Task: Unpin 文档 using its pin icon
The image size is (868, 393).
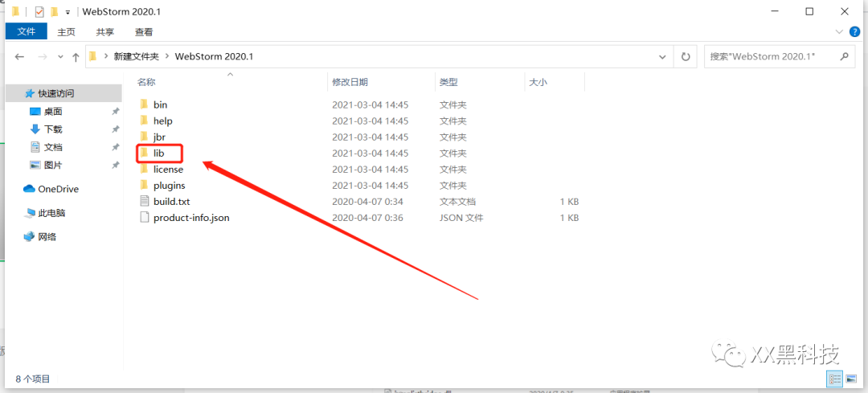Action: tap(115, 147)
